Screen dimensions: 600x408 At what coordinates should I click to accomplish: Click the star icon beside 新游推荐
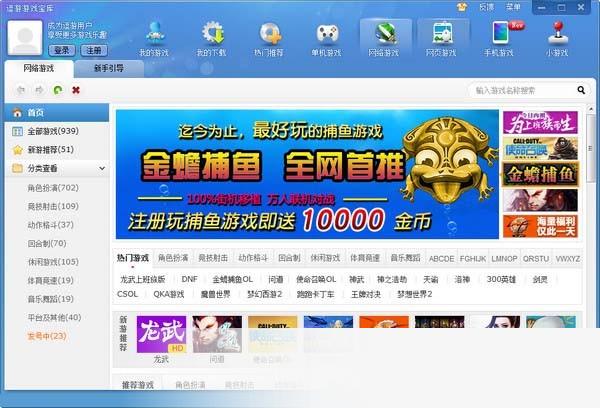18,150
